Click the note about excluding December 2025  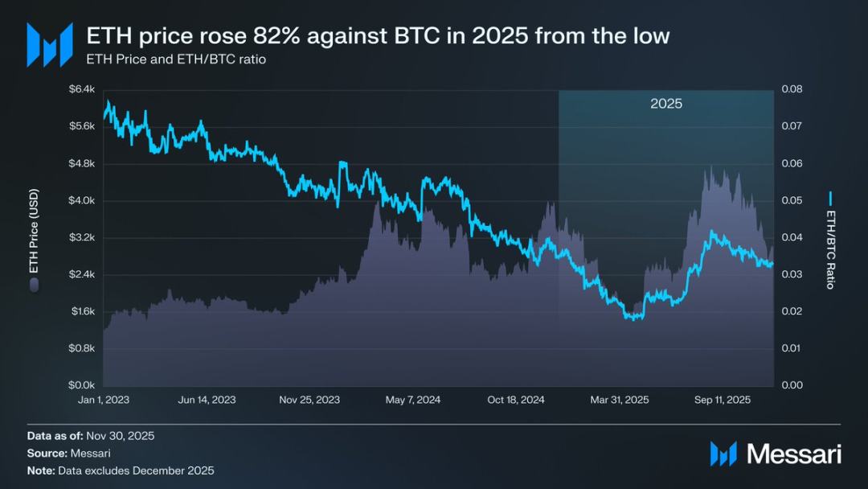121,471
